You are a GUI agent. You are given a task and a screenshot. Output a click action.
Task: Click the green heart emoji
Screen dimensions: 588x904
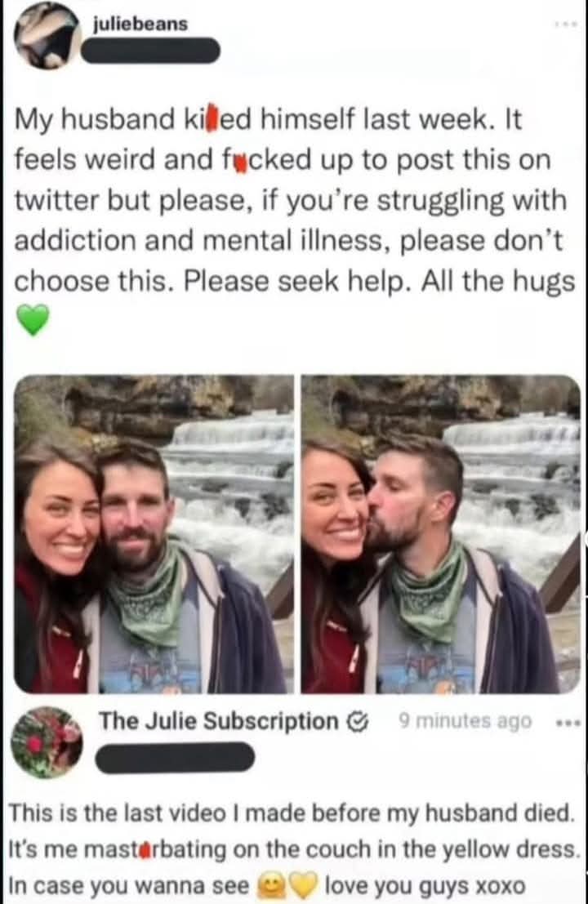(33, 320)
